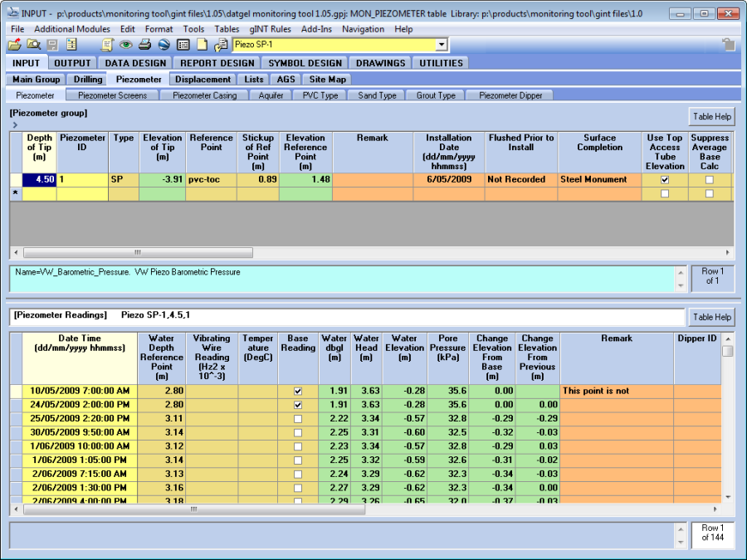Viewport: 747px width, 560px height.
Task: Open the Piezo SP-1 point dropdown
Action: pos(441,45)
